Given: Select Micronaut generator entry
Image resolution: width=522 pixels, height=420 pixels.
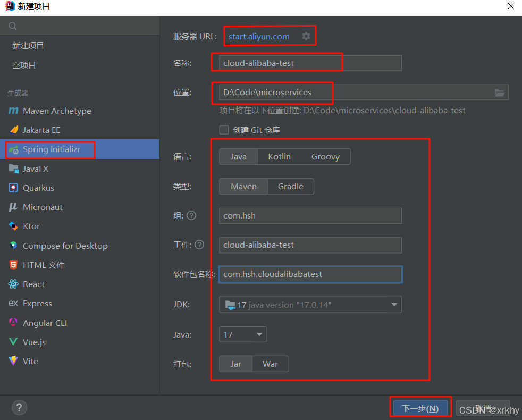Looking at the screenshot, I should [80, 207].
